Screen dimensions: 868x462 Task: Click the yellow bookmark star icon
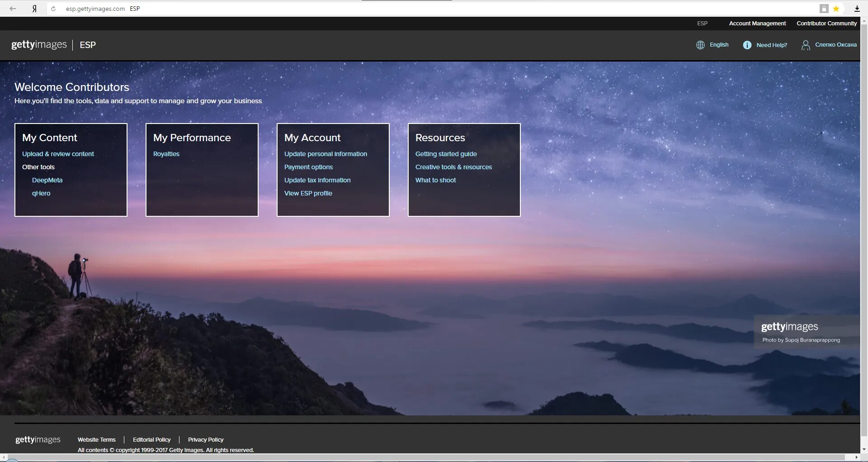pyautogui.click(x=836, y=9)
